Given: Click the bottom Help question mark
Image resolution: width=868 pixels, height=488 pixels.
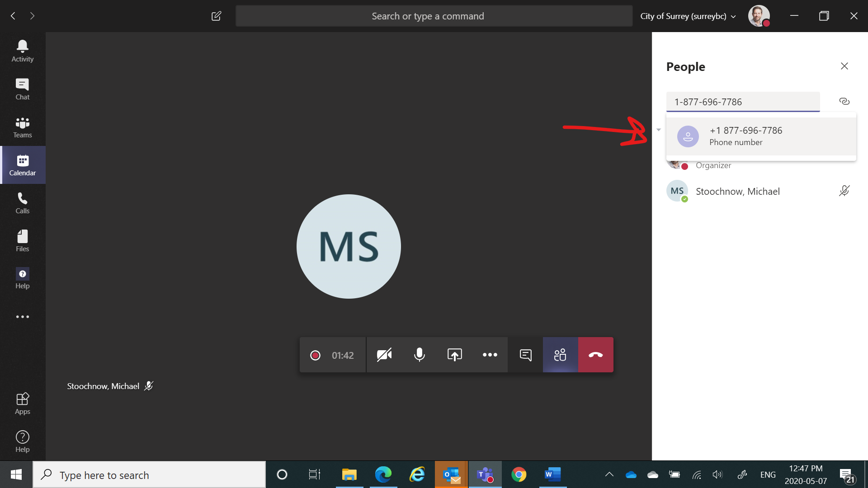Looking at the screenshot, I should point(23,441).
